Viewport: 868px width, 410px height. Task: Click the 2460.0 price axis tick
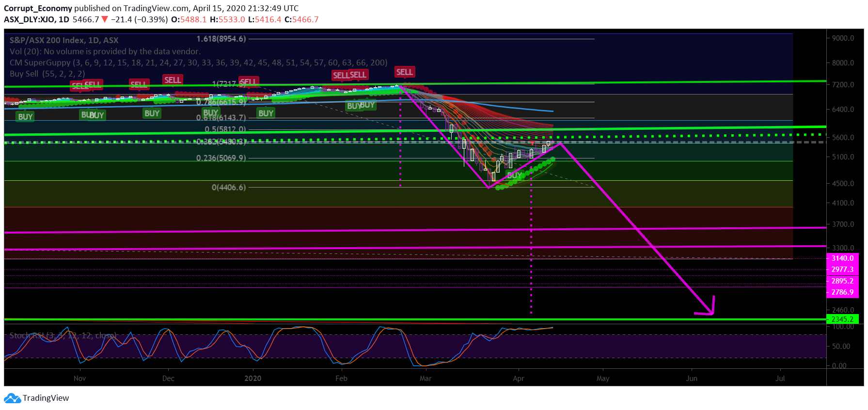point(843,310)
